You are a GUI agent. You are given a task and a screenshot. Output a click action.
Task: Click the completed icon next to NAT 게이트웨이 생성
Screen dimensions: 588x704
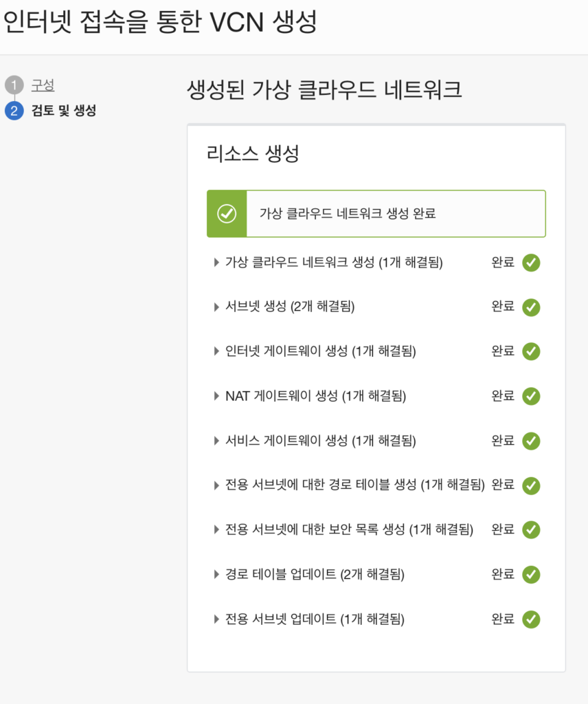coord(531,396)
